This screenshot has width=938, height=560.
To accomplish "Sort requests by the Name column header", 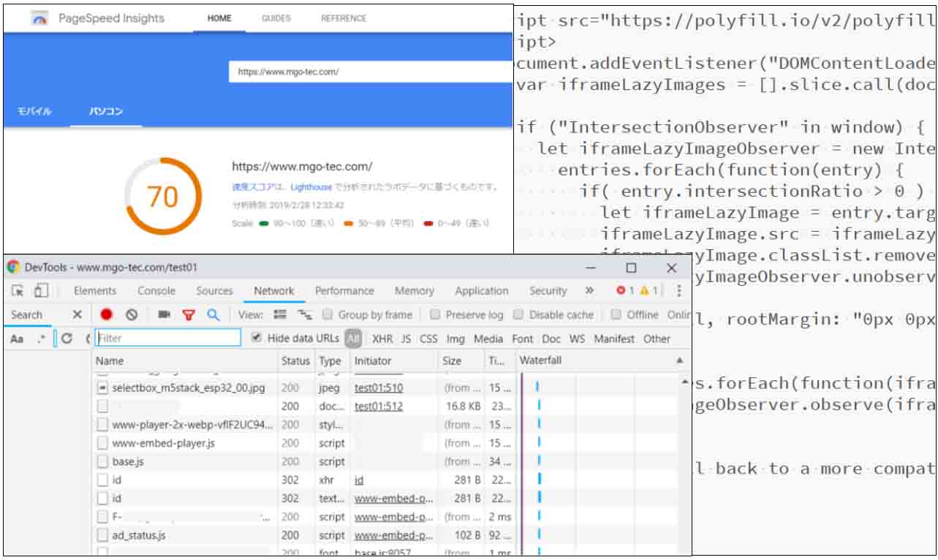I will point(186,361).
